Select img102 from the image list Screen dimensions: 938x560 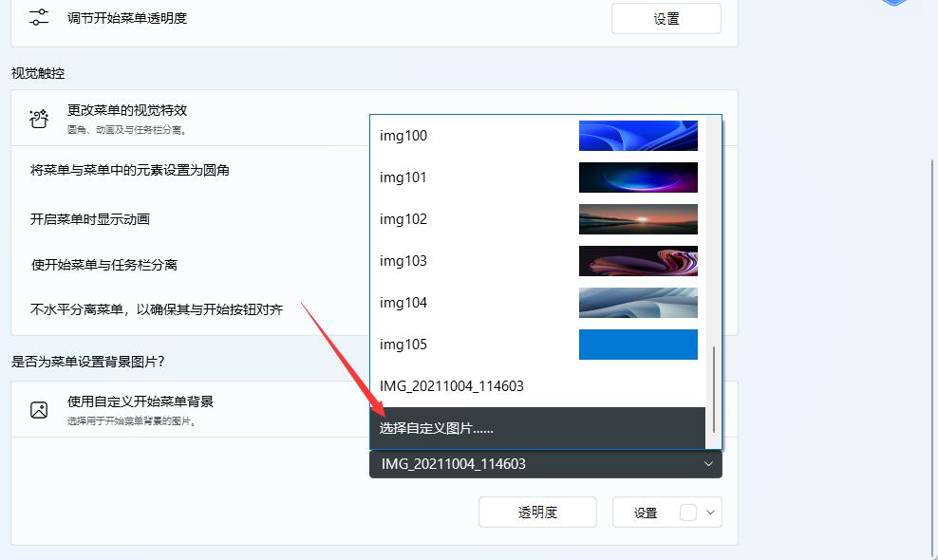(537, 219)
